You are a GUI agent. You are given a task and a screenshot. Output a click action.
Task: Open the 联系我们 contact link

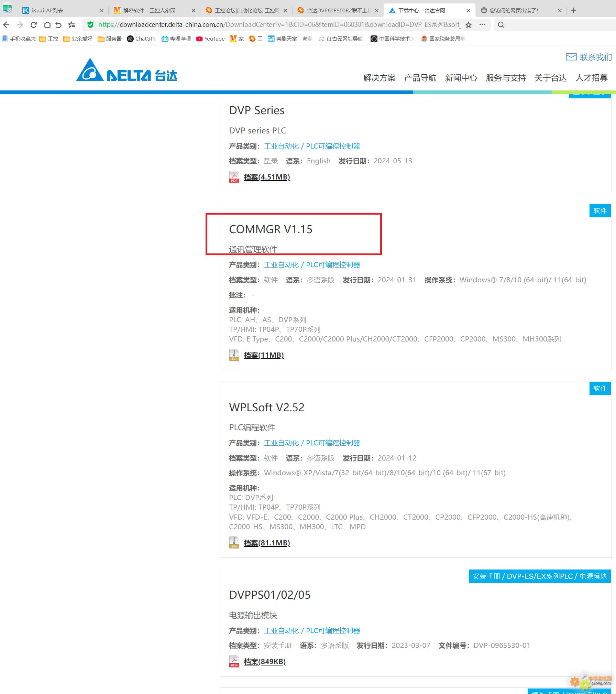[x=589, y=57]
